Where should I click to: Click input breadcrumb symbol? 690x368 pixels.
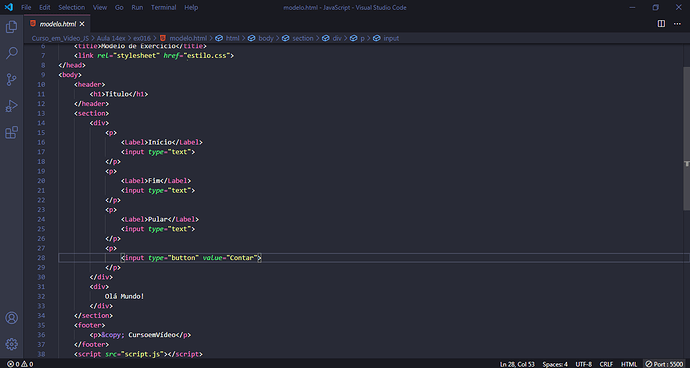(x=391, y=38)
